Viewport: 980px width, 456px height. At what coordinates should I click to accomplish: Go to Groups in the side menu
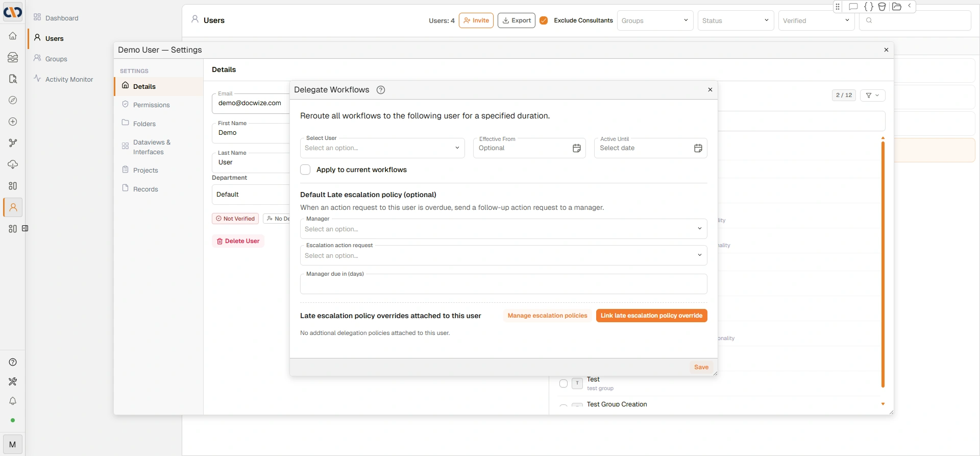(x=56, y=59)
